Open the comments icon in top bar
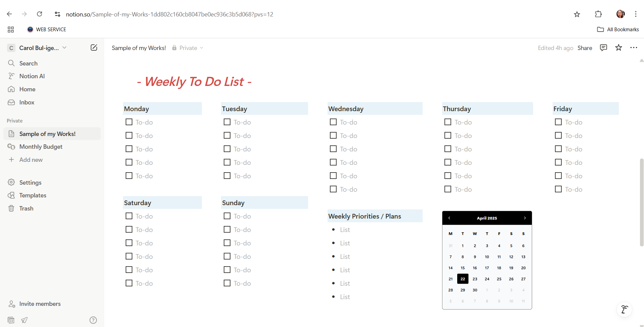Image resolution: width=644 pixels, height=327 pixels. coord(603,48)
